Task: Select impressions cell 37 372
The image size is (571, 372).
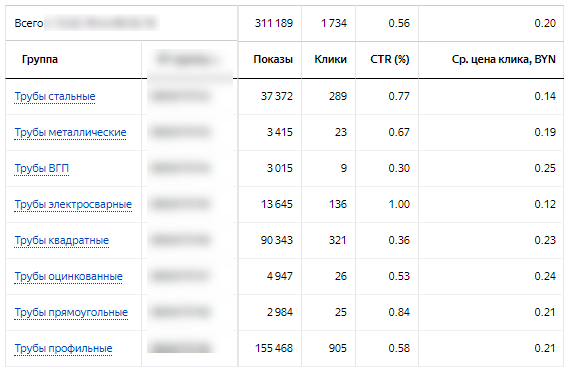Action: tap(277, 96)
